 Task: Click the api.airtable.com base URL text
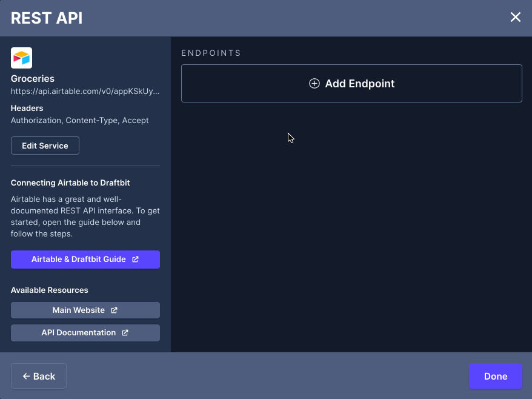tap(85, 92)
